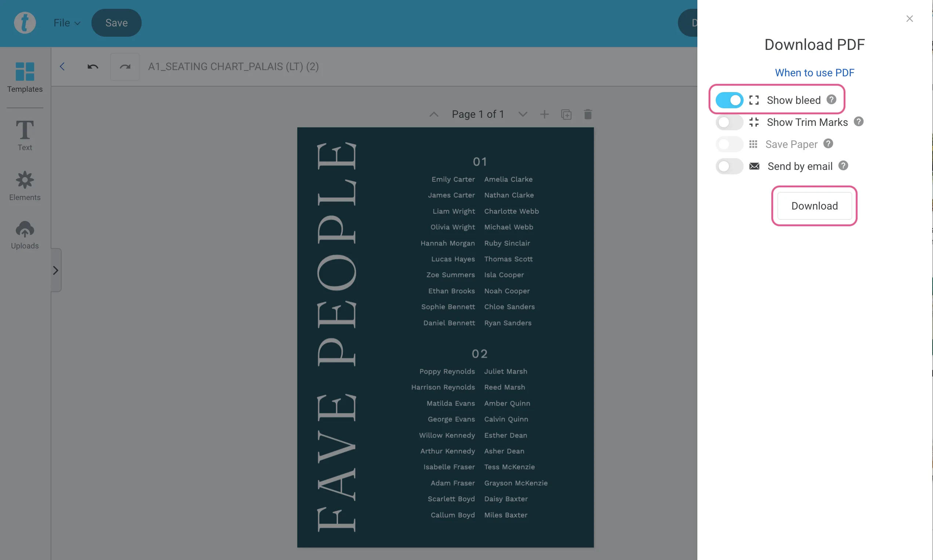Viewport: 933px width, 560px height.
Task: Select the Text tool
Action: 24,134
